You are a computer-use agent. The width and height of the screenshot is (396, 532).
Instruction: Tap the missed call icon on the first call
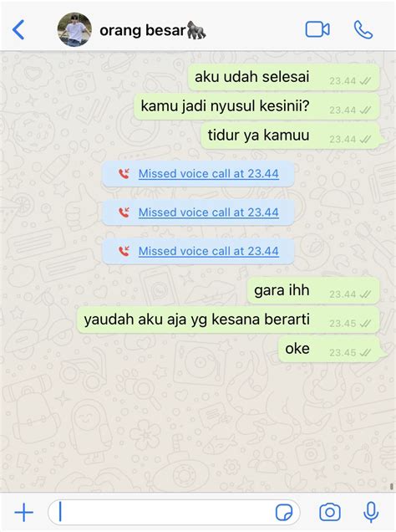click(124, 174)
